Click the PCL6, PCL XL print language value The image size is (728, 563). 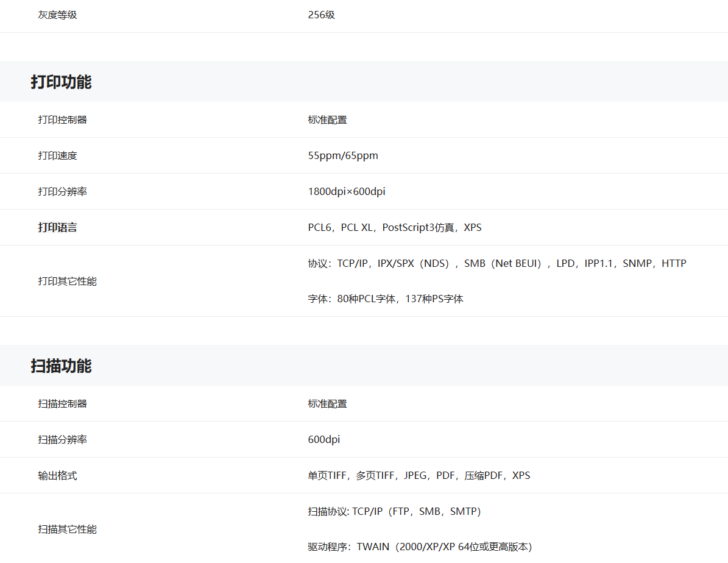(394, 228)
